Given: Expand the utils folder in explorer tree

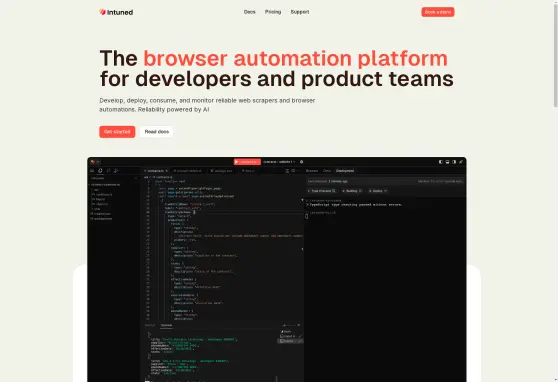Looking at the screenshot, I should click(x=97, y=209).
